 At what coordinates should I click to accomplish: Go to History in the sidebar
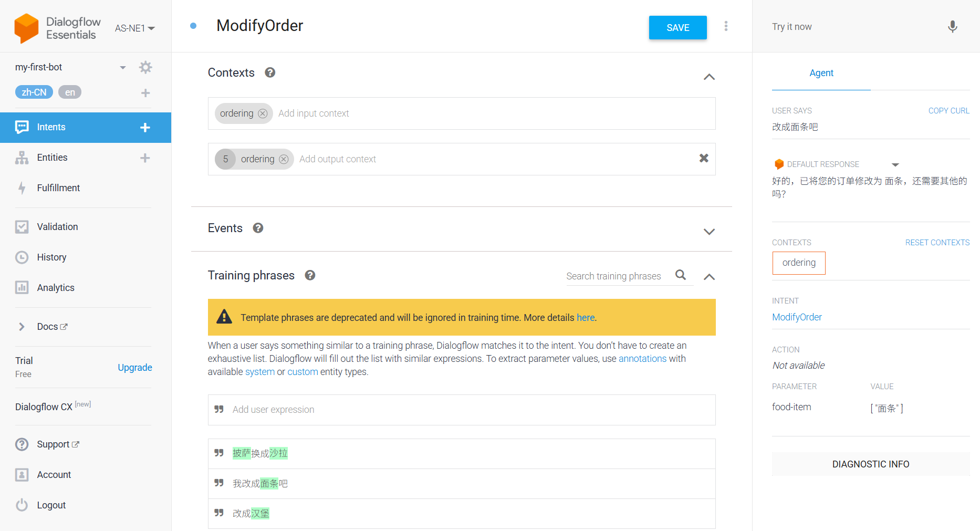click(51, 257)
